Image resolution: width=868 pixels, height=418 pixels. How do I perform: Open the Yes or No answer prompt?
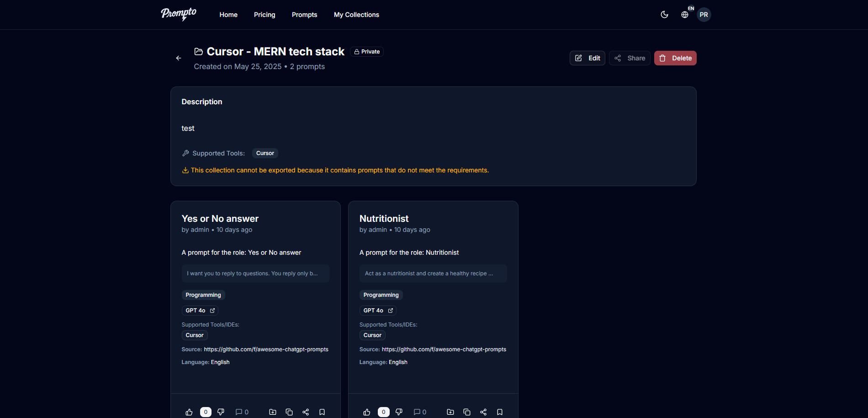click(220, 219)
